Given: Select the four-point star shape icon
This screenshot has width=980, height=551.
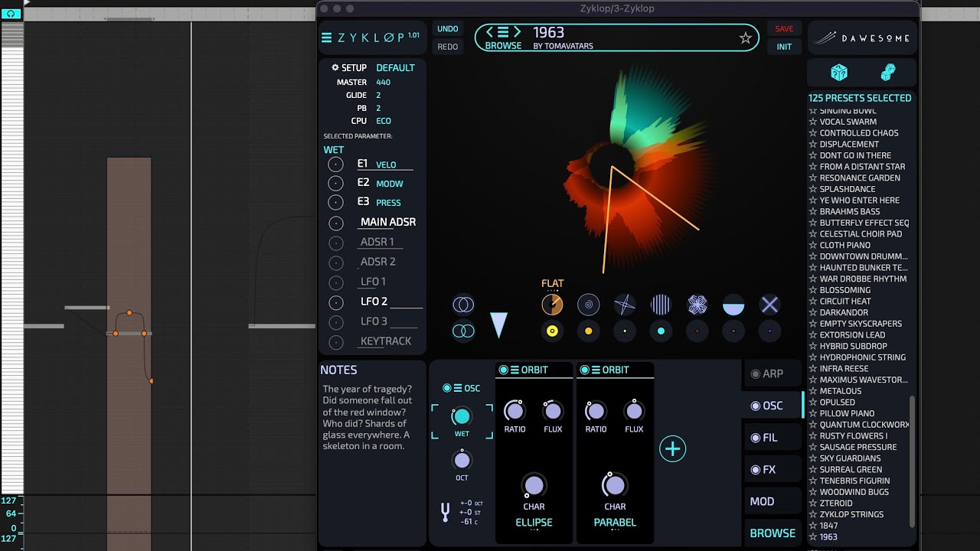Looking at the screenshot, I should [625, 305].
